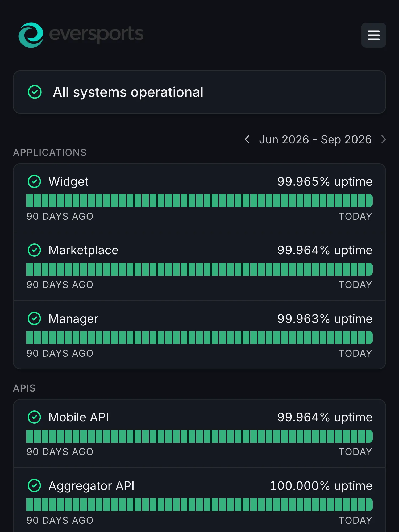This screenshot has width=399, height=532.
Task: Click the Mobile API status check icon
Action: pyautogui.click(x=34, y=417)
